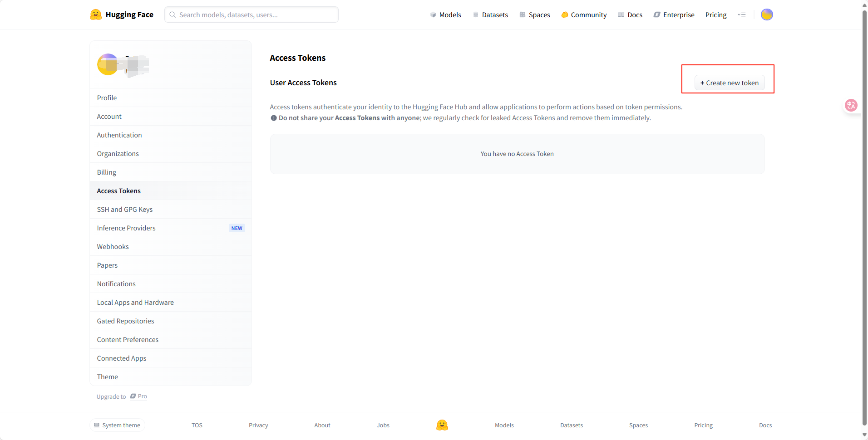Open Community in the top navigation
Screen dimensions: 868x440
coord(584,15)
